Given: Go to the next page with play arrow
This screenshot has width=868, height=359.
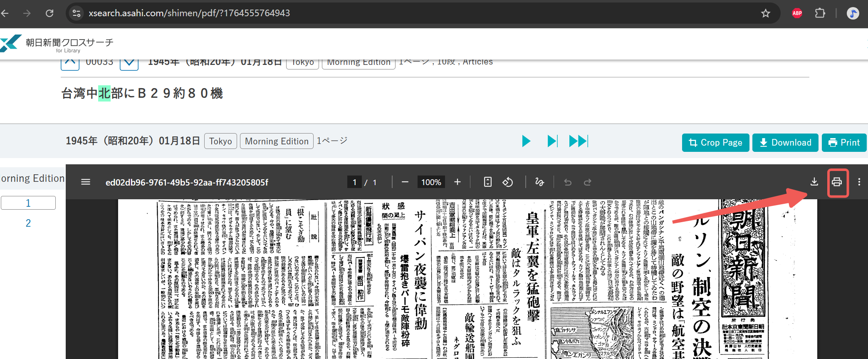Looking at the screenshot, I should pos(526,141).
